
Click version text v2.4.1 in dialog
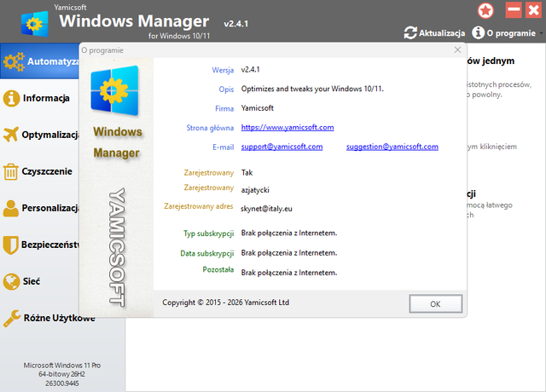click(x=250, y=70)
